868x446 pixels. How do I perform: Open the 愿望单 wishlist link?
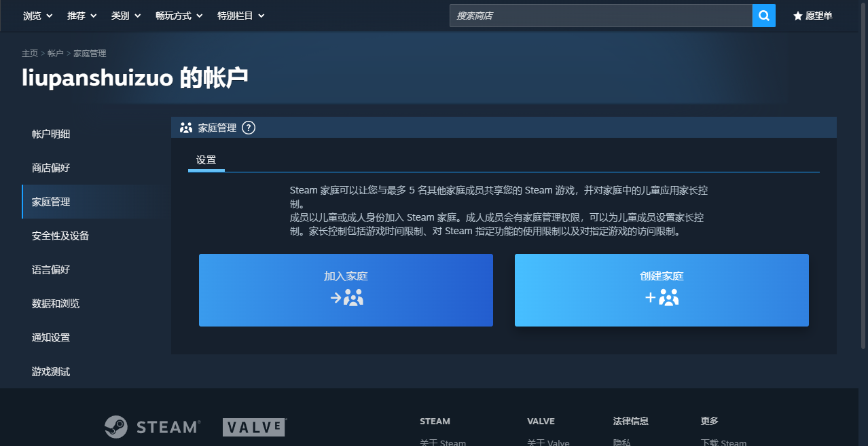812,16
